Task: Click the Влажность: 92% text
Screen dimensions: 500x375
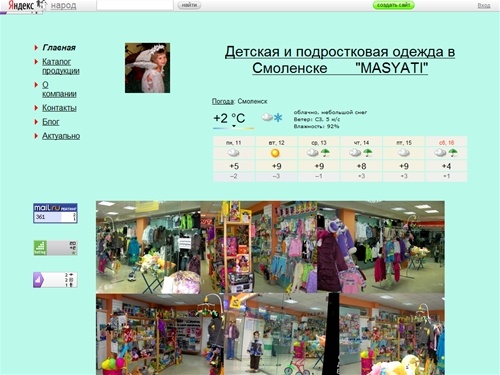Action: pyautogui.click(x=316, y=126)
